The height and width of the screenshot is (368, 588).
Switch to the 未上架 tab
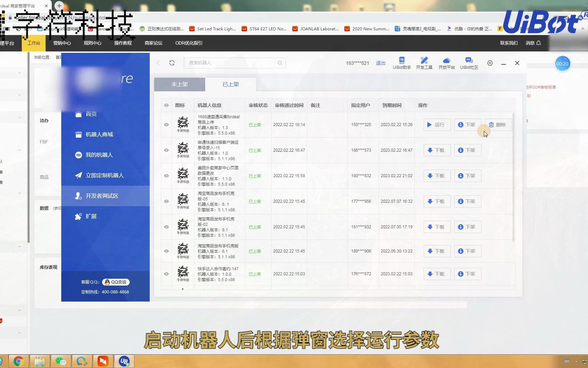coord(179,84)
